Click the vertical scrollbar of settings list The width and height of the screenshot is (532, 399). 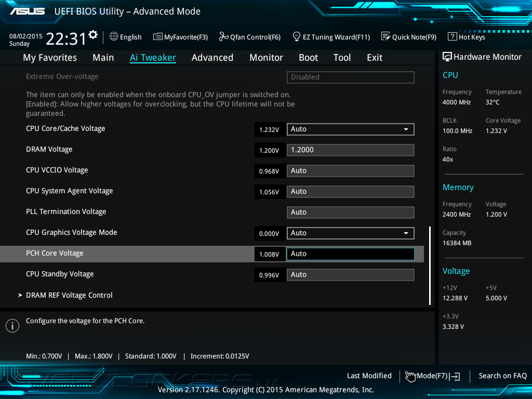[x=430, y=265]
